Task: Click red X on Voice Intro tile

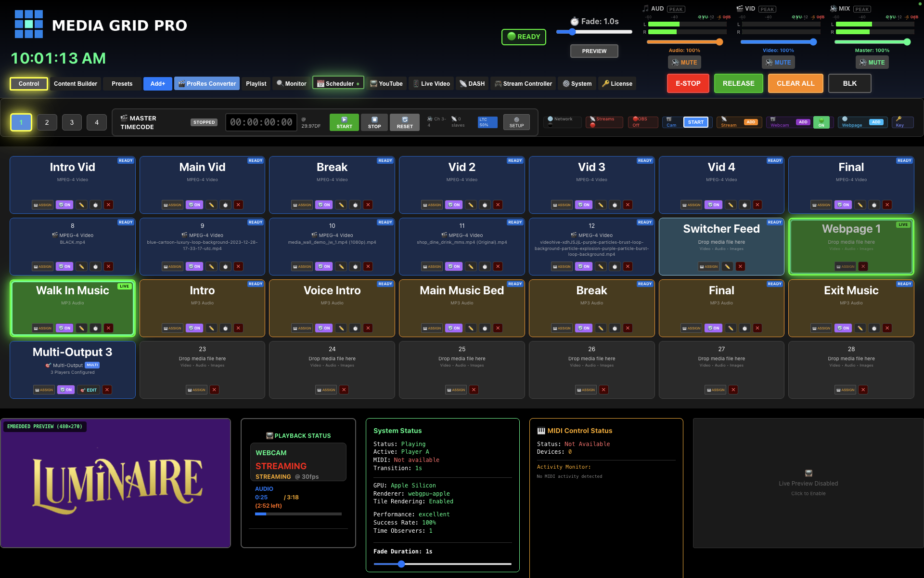Action: [x=368, y=328]
